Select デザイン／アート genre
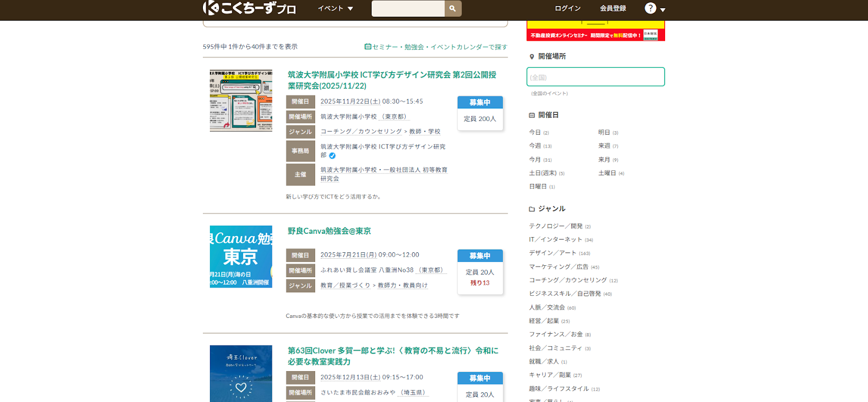The width and height of the screenshot is (868, 402). click(553, 253)
